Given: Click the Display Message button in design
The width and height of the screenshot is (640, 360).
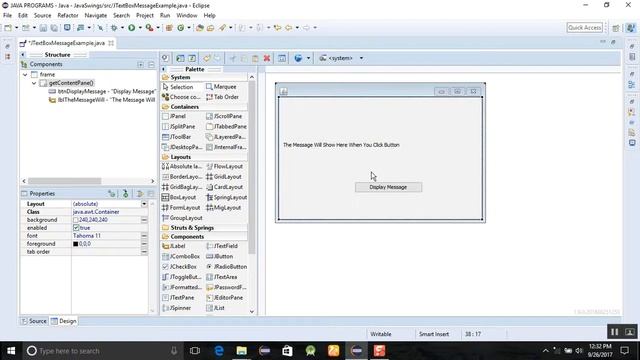Looking at the screenshot, I should click(388, 187).
